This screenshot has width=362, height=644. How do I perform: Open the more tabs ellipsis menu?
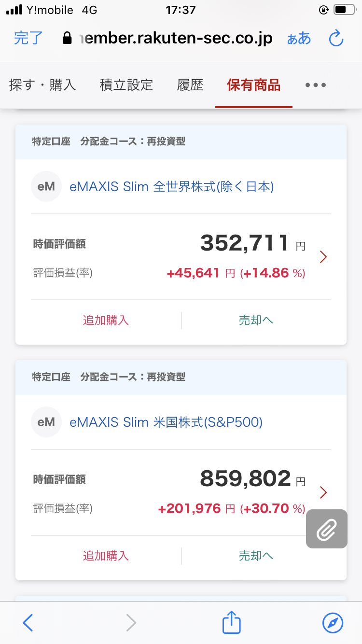pos(316,85)
